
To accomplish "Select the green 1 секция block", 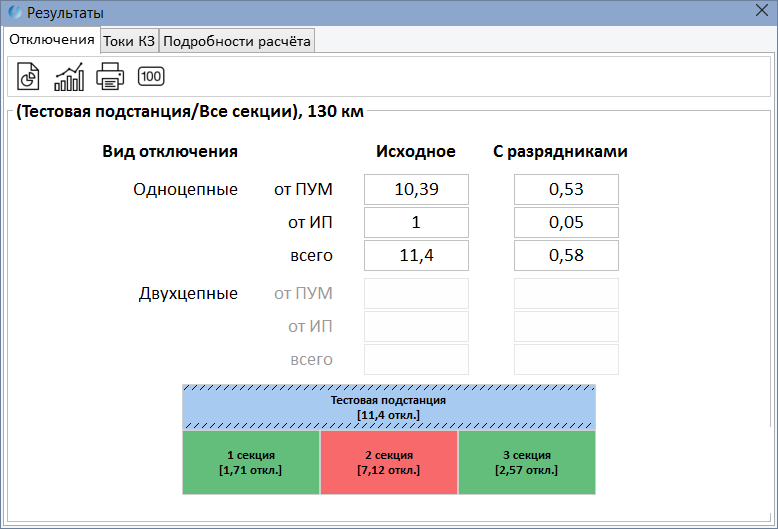I will coord(250,462).
